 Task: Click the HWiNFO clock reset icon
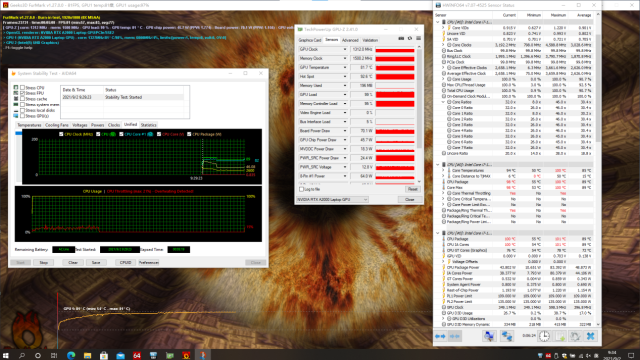point(544,336)
